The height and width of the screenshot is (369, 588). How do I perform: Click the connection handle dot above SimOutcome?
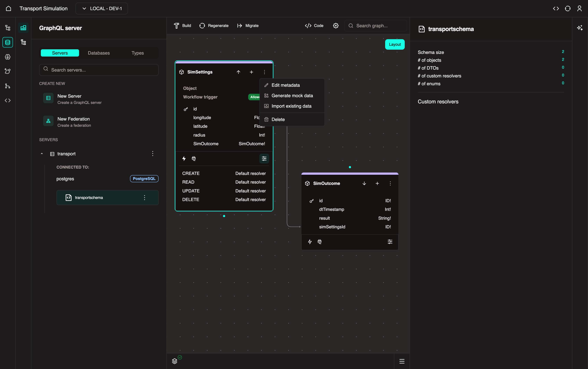click(350, 167)
